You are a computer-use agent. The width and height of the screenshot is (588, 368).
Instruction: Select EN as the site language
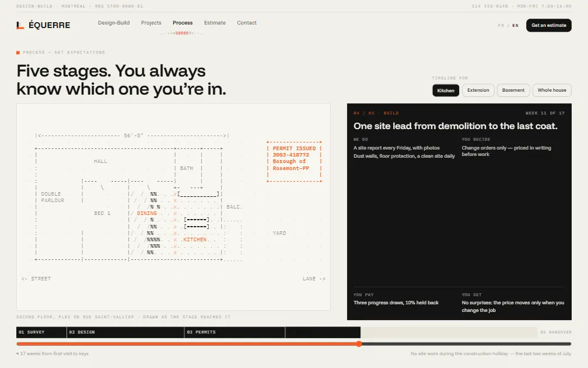pos(515,26)
